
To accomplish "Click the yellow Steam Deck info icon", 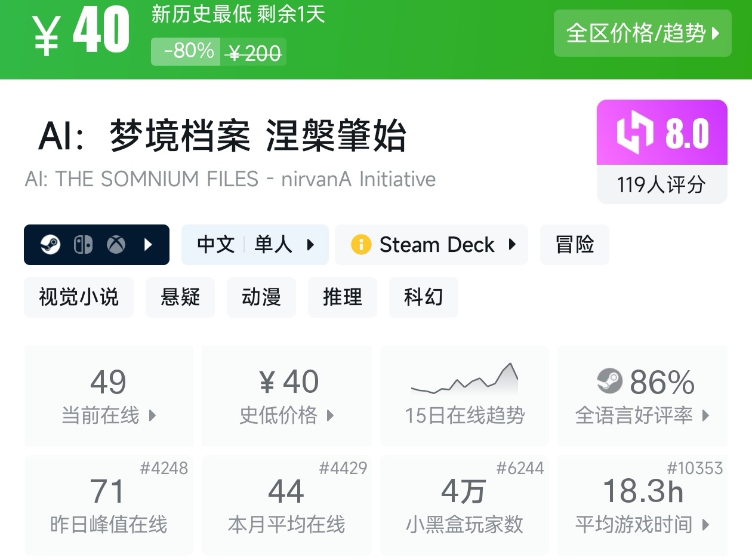I will (x=361, y=245).
